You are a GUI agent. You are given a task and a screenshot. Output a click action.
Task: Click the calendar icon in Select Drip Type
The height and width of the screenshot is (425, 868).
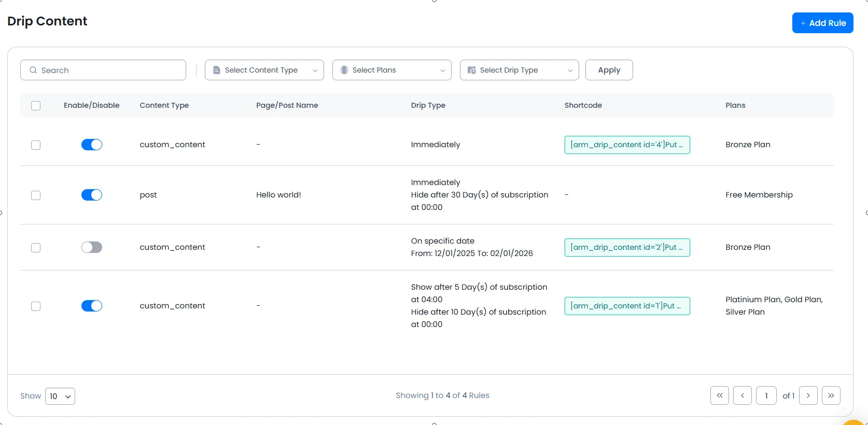coord(471,70)
